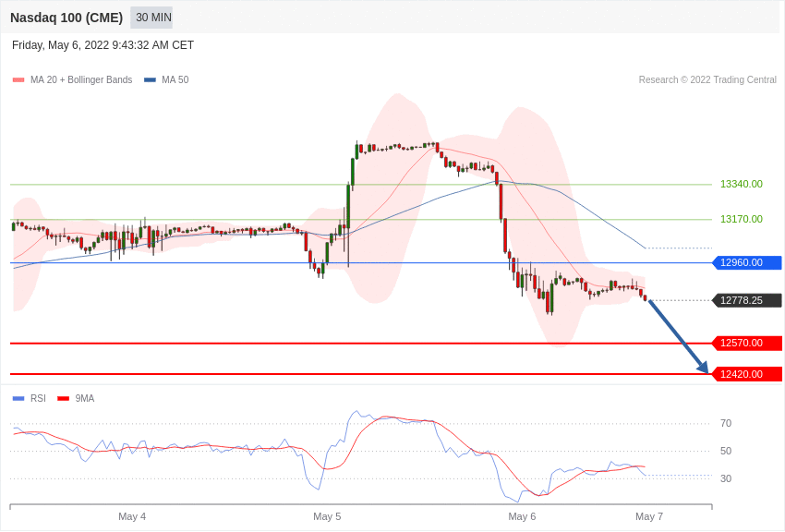Image resolution: width=785 pixels, height=532 pixels.
Task: Click the RSI blue legend swatch
Action: coord(18,399)
